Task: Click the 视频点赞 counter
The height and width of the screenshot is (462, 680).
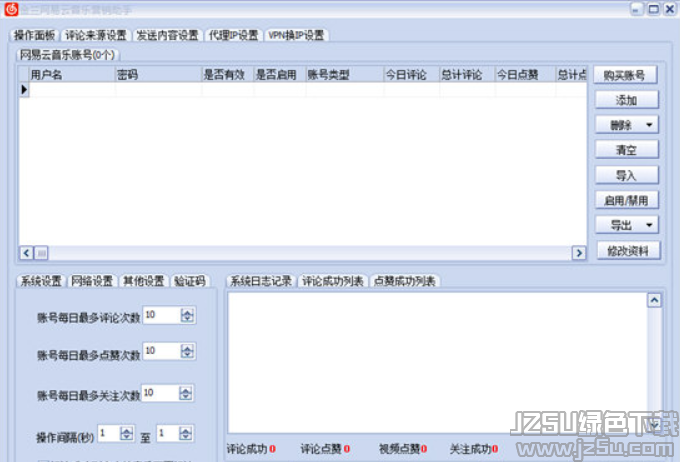Action: [x=403, y=449]
